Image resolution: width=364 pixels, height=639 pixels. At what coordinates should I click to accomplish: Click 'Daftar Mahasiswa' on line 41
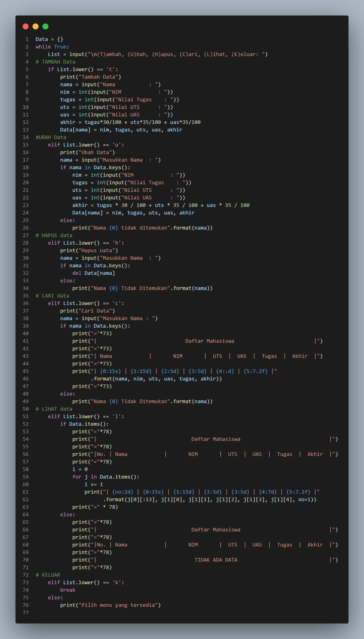pos(210,341)
